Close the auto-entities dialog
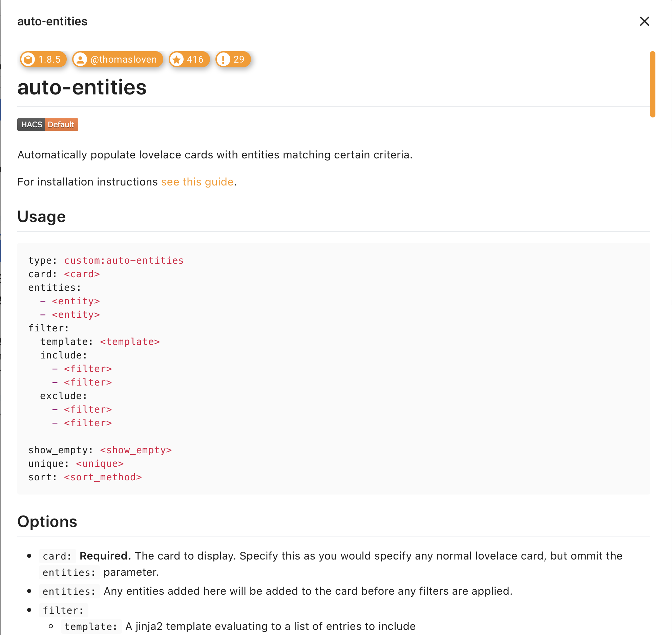Viewport: 672px width, 635px height. pyautogui.click(x=645, y=21)
